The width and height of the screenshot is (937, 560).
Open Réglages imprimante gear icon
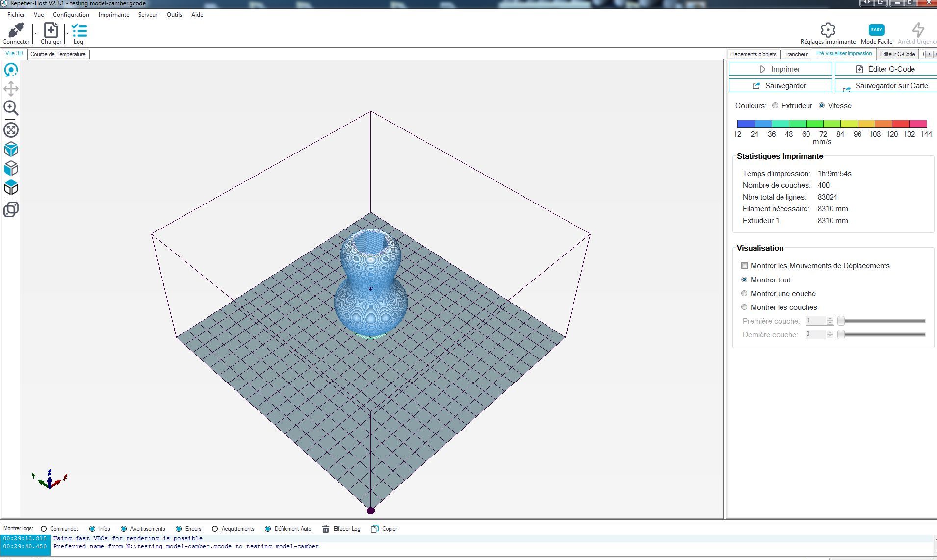click(x=828, y=30)
